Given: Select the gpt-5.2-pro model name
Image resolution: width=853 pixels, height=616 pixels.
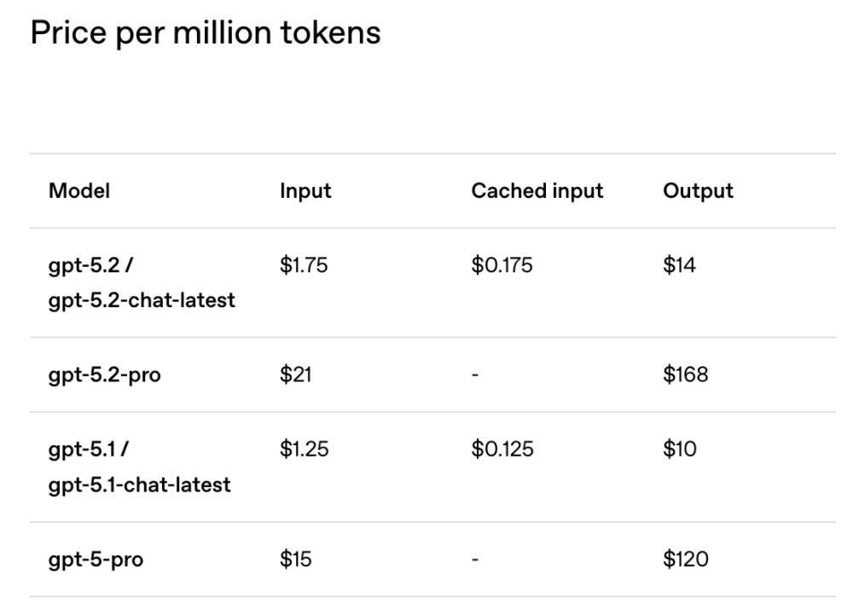Looking at the screenshot, I should [x=104, y=375].
